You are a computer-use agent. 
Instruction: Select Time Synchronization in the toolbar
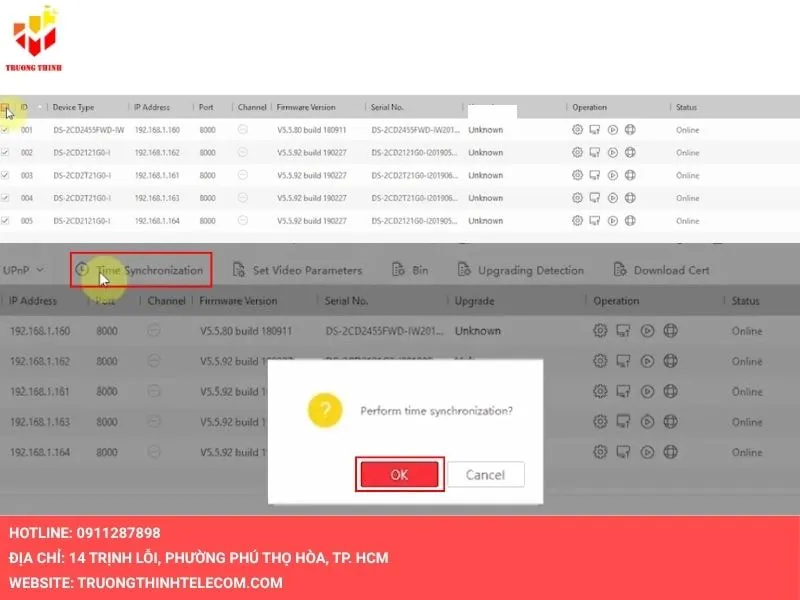click(141, 270)
